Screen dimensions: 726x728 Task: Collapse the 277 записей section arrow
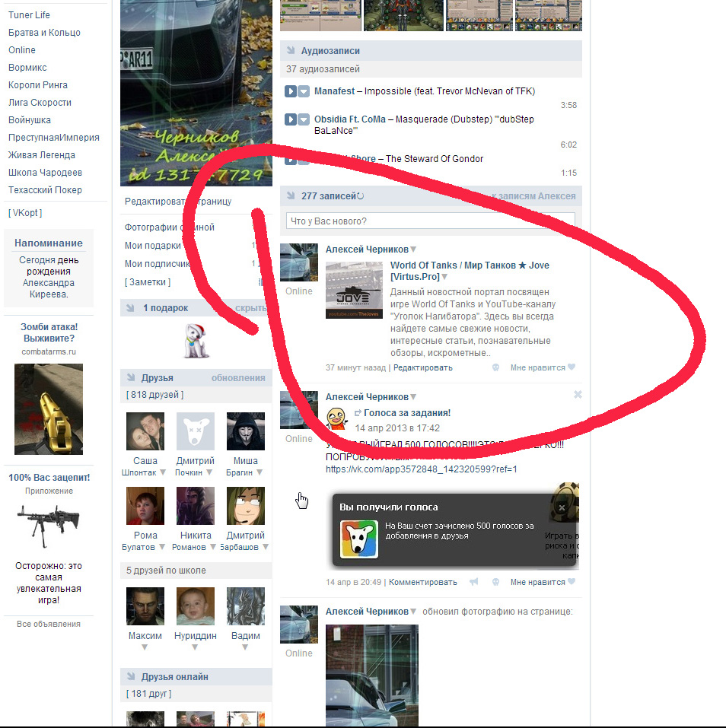[x=291, y=196]
